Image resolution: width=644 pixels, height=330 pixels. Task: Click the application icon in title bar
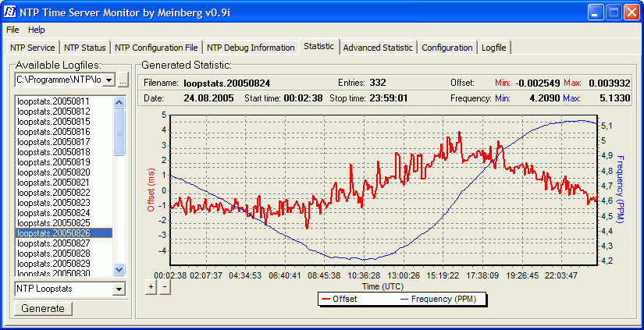coord(11,12)
